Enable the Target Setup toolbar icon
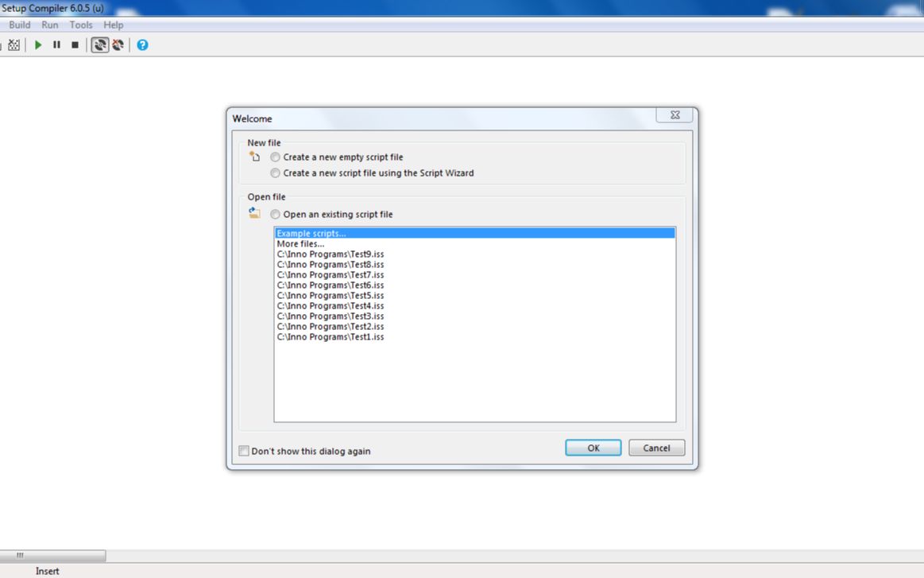Screen dimensions: 924x578 tap(99, 45)
